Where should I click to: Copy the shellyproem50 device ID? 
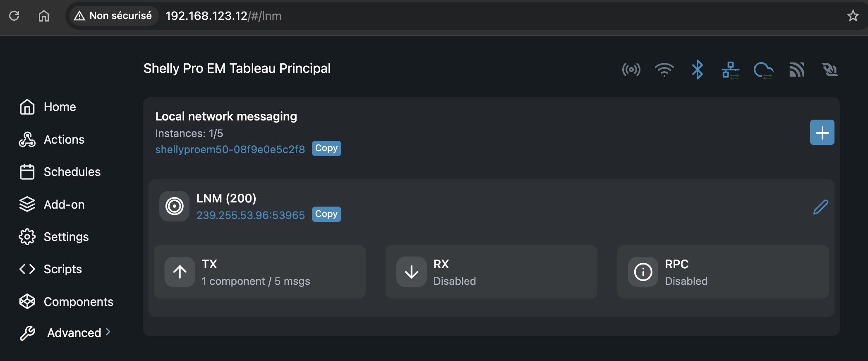(x=326, y=148)
